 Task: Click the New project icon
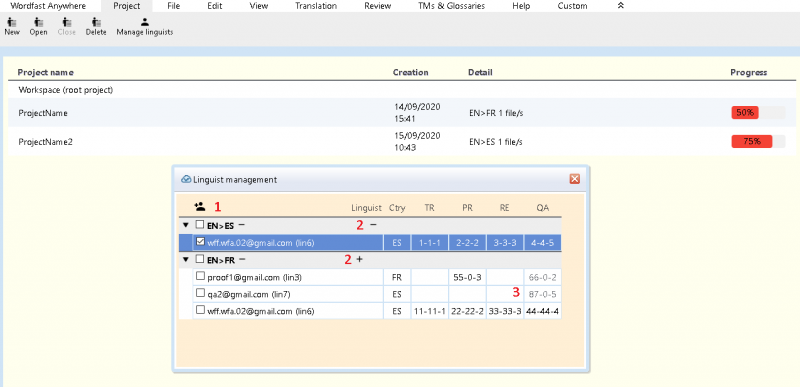pyautogui.click(x=12, y=23)
